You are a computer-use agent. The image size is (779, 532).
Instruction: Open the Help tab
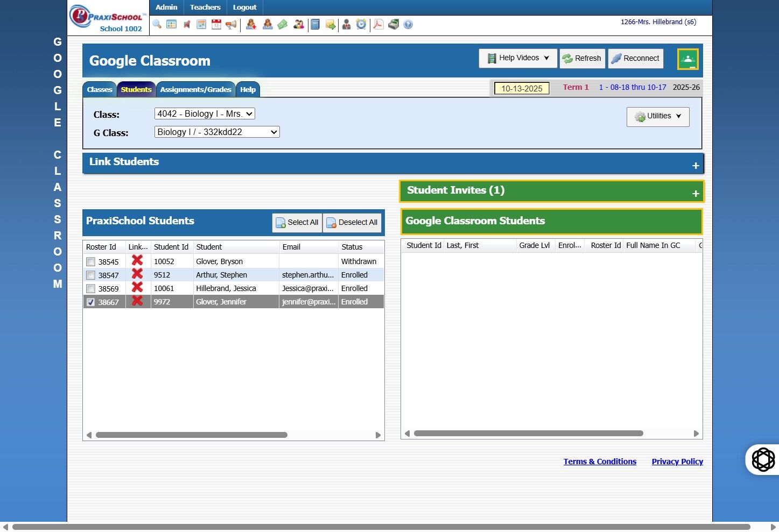click(x=248, y=90)
